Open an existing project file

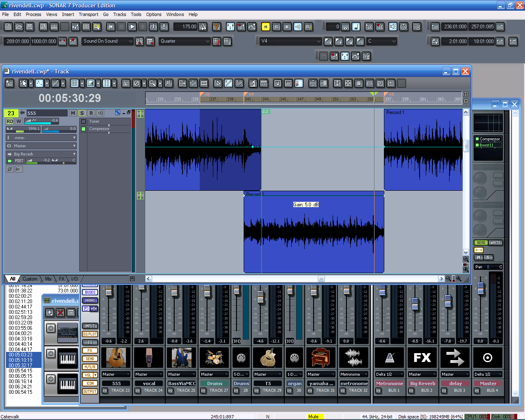click(x=19, y=27)
